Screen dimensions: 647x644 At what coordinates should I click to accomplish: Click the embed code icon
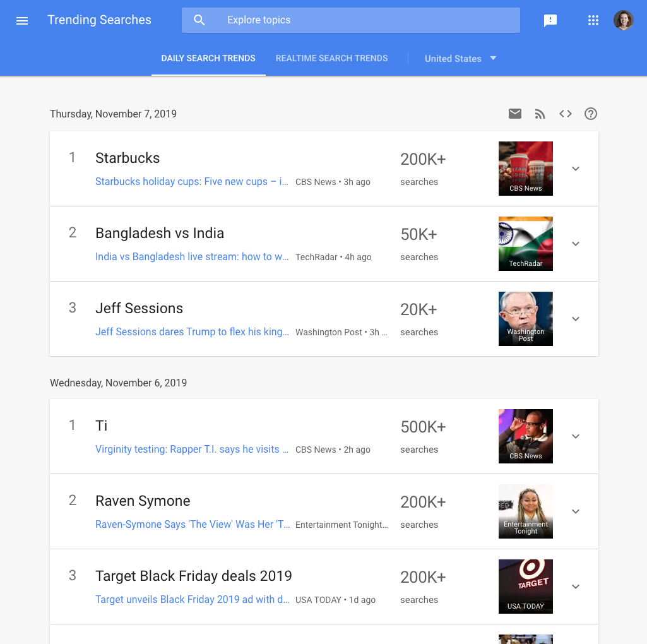pos(566,114)
